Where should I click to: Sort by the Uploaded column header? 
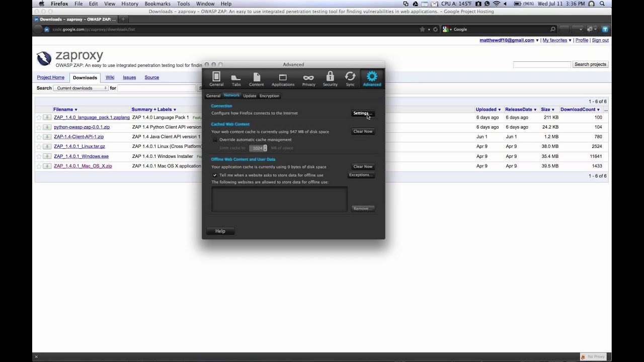[488, 110]
